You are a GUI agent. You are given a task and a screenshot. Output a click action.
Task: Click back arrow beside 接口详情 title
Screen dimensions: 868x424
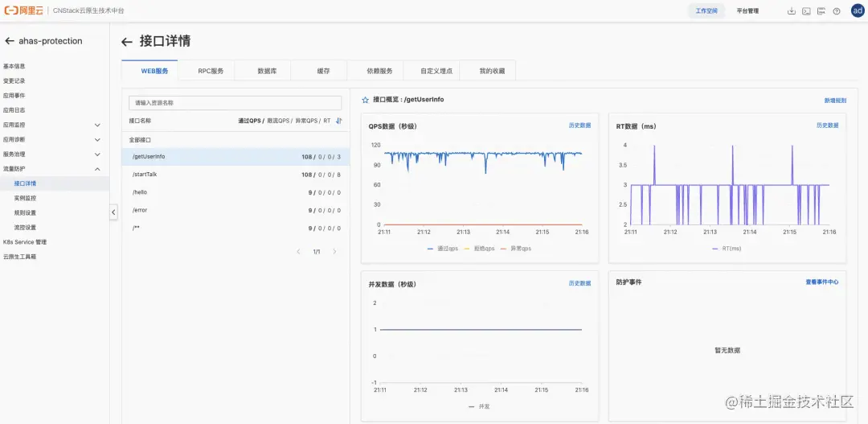tap(127, 42)
